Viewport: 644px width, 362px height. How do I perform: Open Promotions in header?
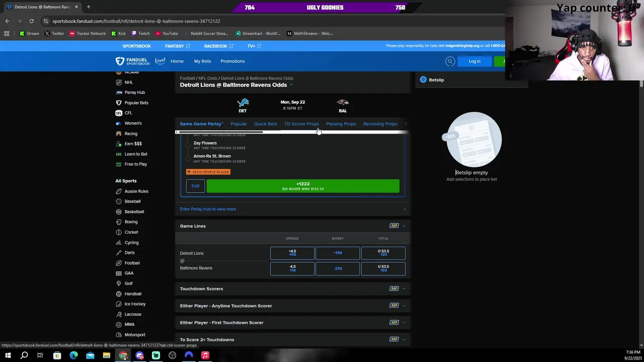point(232,61)
